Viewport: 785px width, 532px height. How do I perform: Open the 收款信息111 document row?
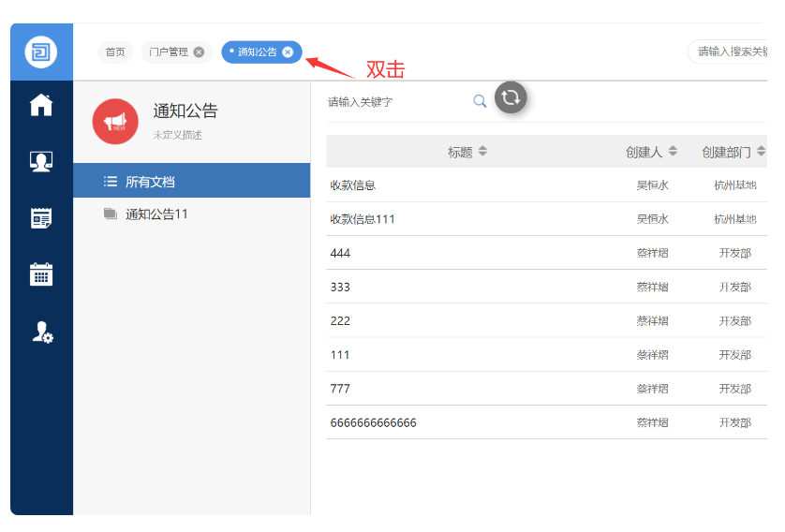coord(363,219)
